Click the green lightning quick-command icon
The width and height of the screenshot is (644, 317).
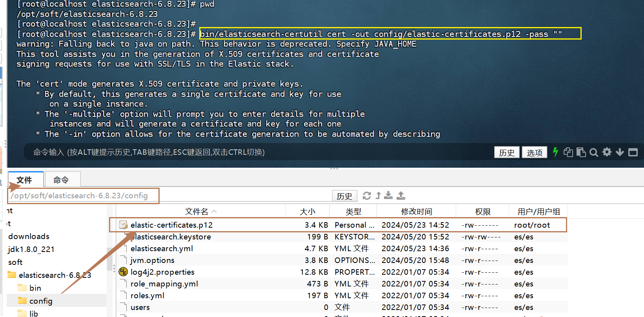tap(555, 152)
